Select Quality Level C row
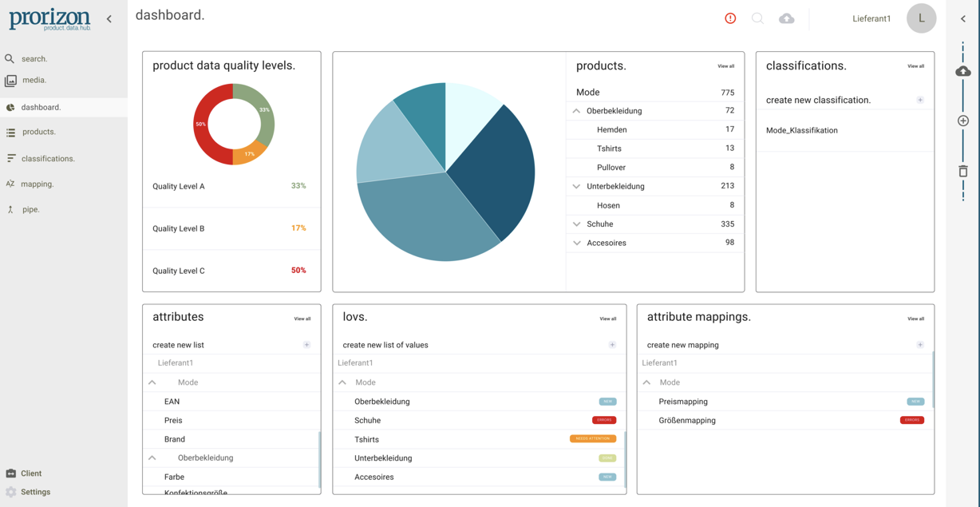The image size is (980, 507). click(x=231, y=271)
